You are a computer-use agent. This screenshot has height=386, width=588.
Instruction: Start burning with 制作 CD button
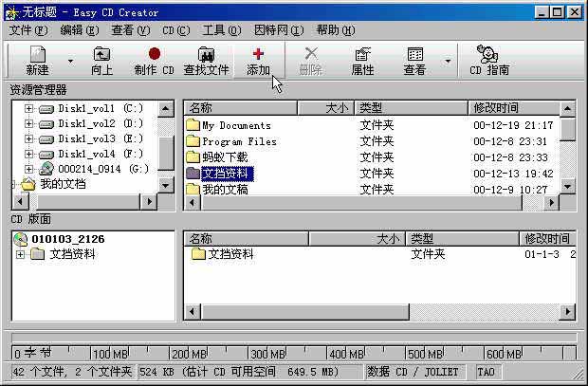point(155,61)
